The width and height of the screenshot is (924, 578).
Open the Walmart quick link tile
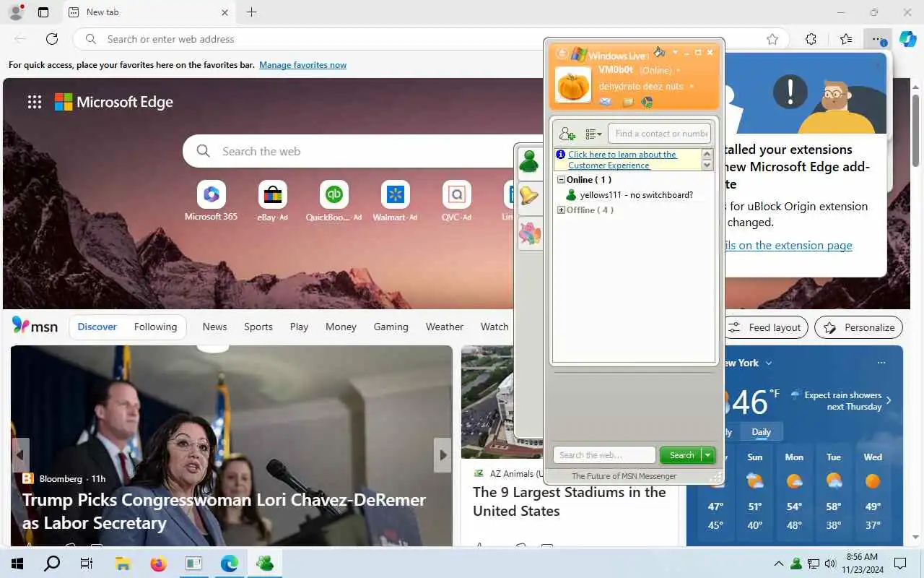(395, 201)
